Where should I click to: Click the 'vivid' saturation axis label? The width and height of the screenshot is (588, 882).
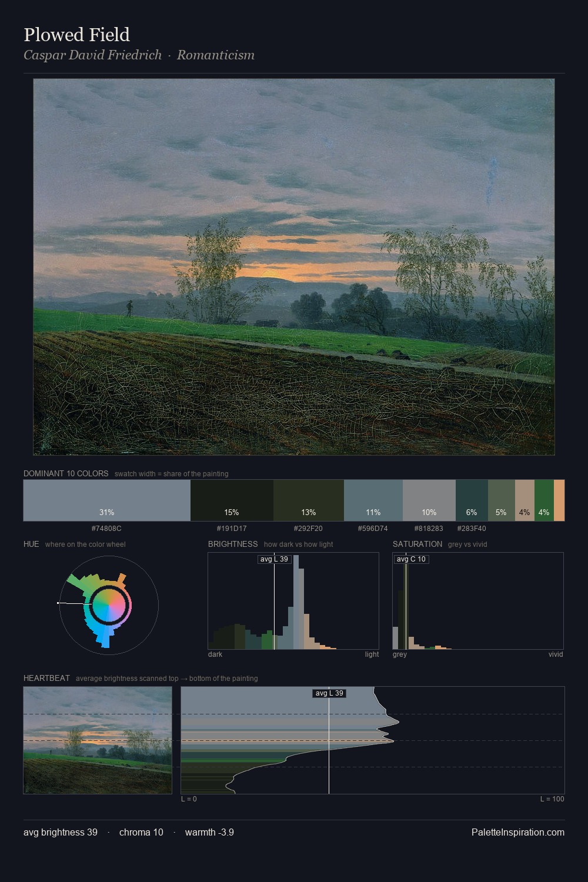(x=556, y=654)
